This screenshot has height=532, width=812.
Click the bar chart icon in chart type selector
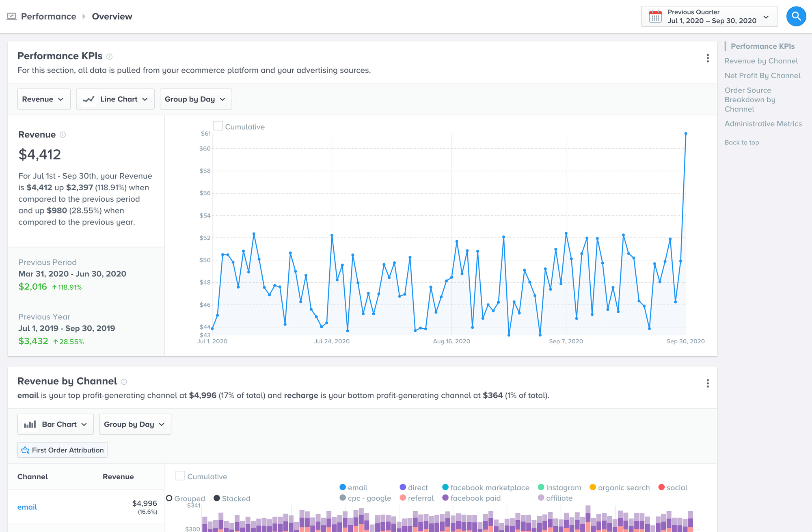coord(30,424)
